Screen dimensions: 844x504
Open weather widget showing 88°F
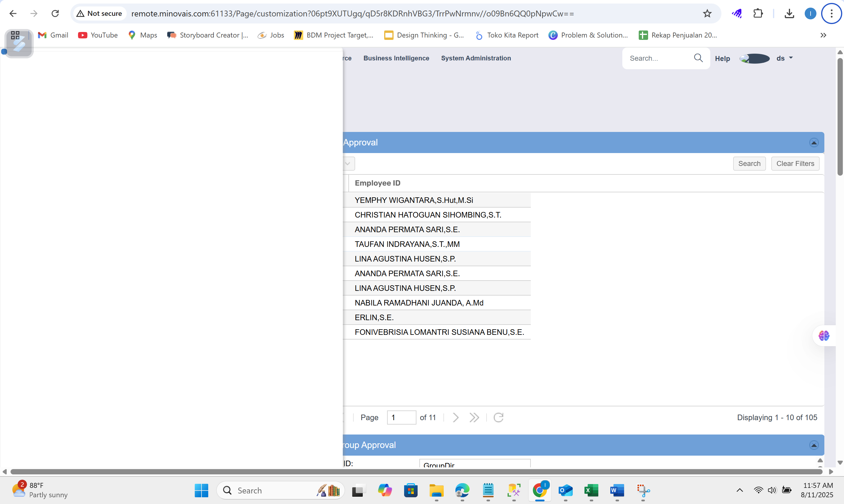tap(40, 490)
